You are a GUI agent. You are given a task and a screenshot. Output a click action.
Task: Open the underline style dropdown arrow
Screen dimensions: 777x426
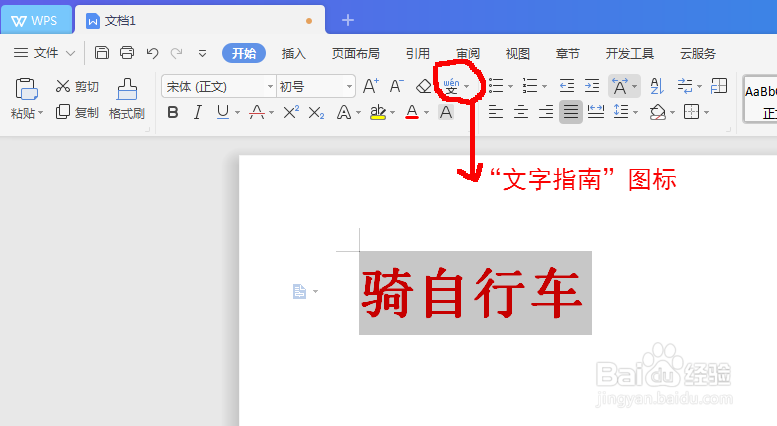237,113
